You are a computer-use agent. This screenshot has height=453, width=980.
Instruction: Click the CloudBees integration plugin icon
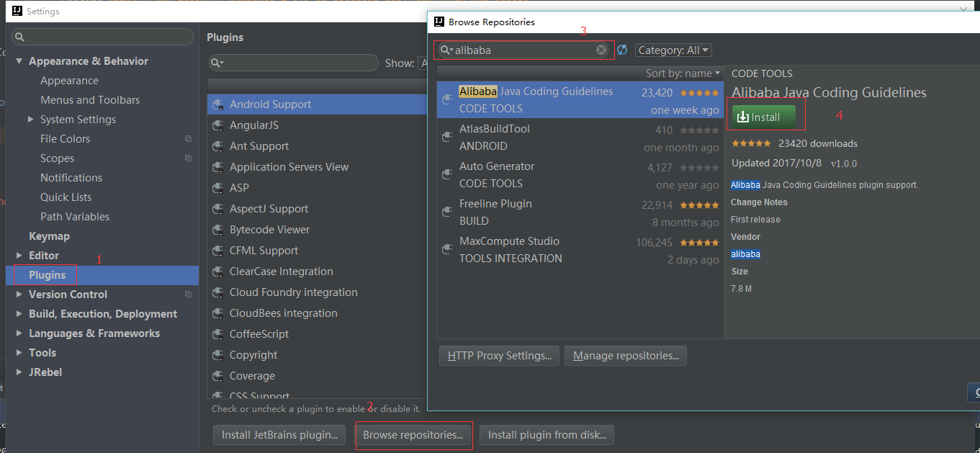coord(217,314)
